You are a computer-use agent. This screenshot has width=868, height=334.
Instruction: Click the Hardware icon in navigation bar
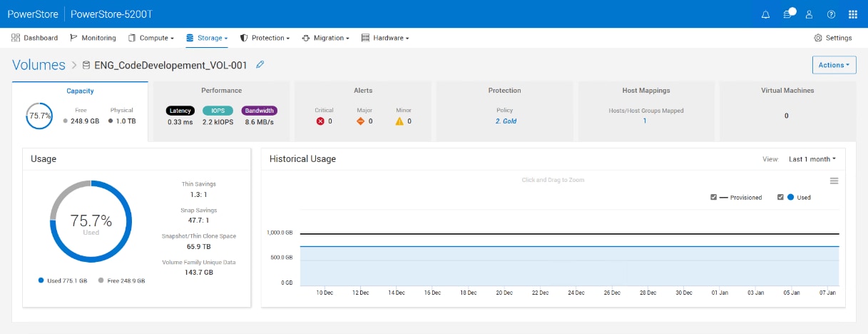coord(366,38)
